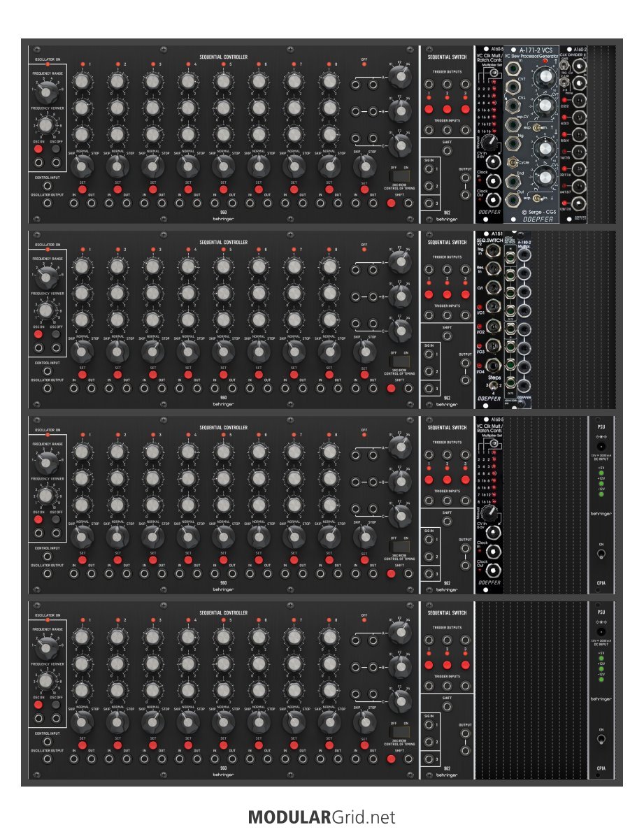Click the top-row sequencer's CONTROL INPUT jack
Screen dimensions: 644x832
click(48, 186)
